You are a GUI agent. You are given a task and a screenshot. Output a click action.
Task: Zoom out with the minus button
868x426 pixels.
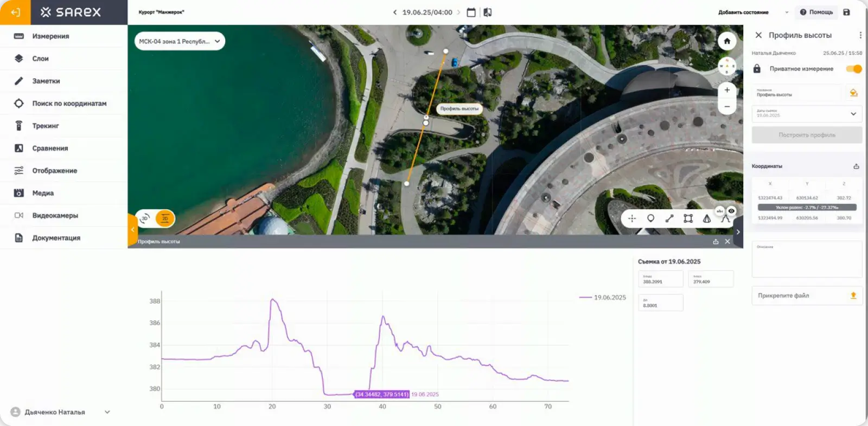click(727, 106)
